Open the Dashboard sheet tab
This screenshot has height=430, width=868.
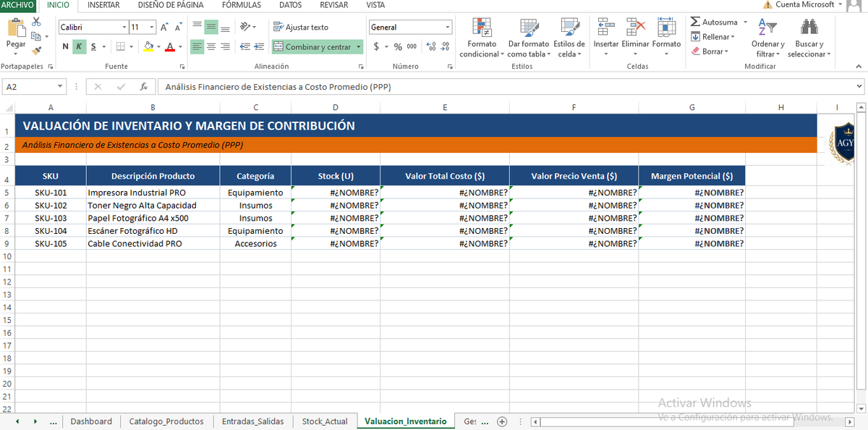click(x=91, y=421)
